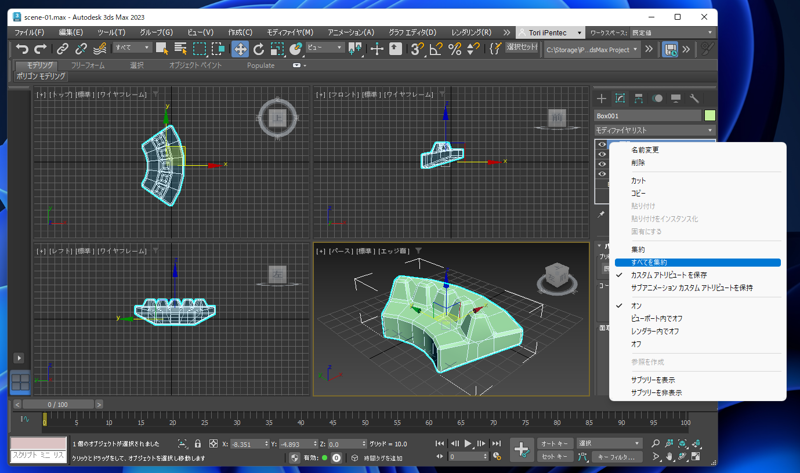Activate the Select and Move tool
The image size is (800, 473).
click(x=240, y=49)
